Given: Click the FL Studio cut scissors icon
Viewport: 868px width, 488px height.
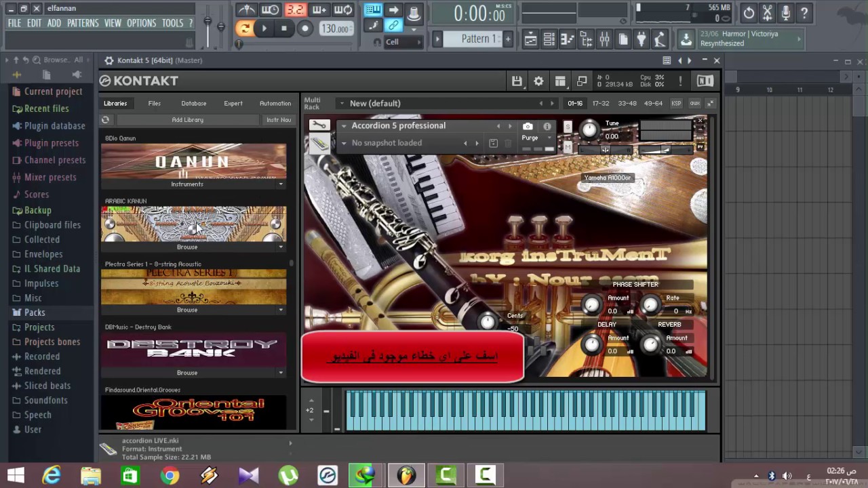Looking at the screenshot, I should point(768,12).
